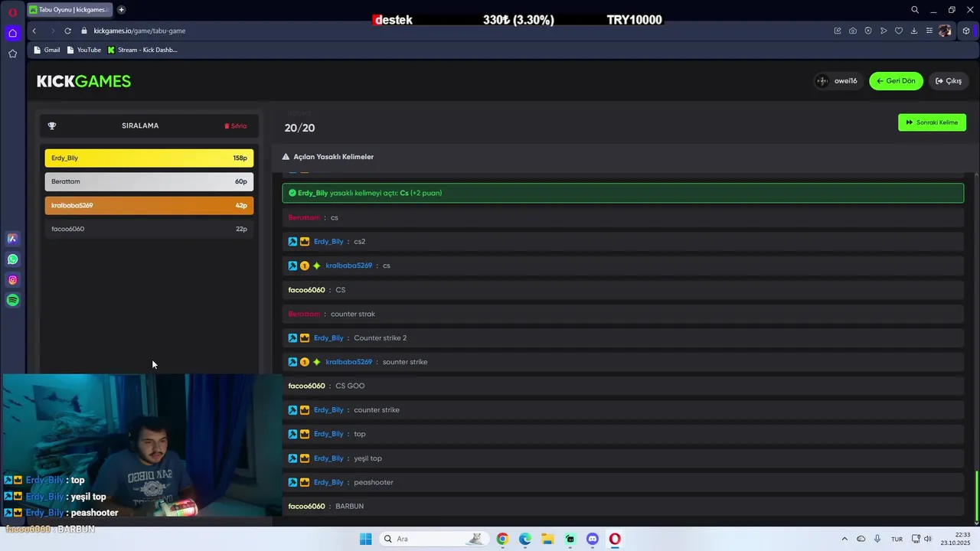Open the Aria AI sidebar icon

pos(12,239)
